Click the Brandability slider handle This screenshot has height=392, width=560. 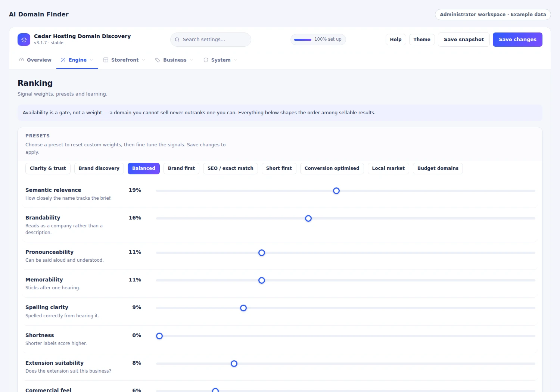coord(308,218)
